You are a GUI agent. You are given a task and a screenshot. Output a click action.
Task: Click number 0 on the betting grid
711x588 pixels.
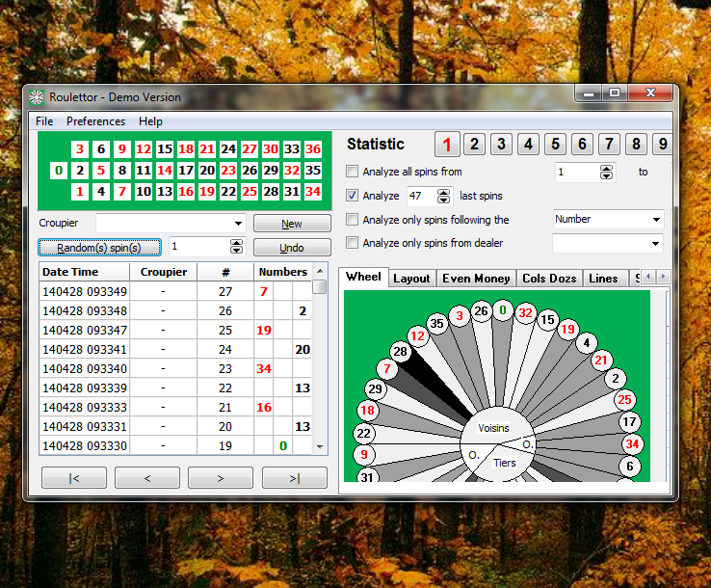pos(59,171)
